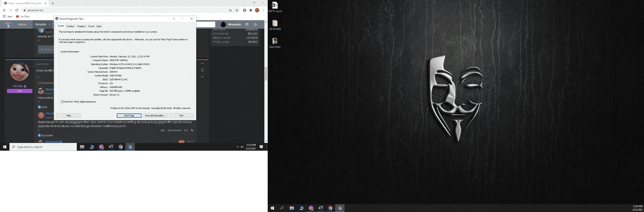The image size is (644, 212).
Task: Bookmark this page with the star icon
Action: [237, 10]
